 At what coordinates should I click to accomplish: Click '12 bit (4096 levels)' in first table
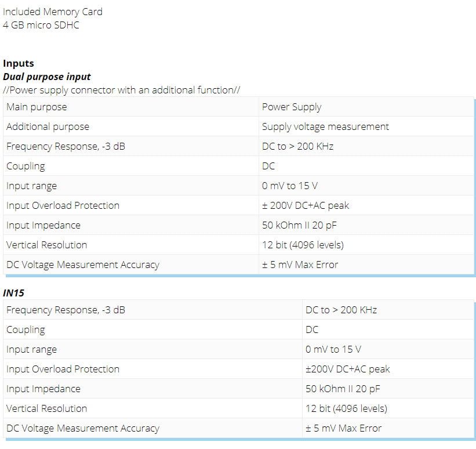303,245
